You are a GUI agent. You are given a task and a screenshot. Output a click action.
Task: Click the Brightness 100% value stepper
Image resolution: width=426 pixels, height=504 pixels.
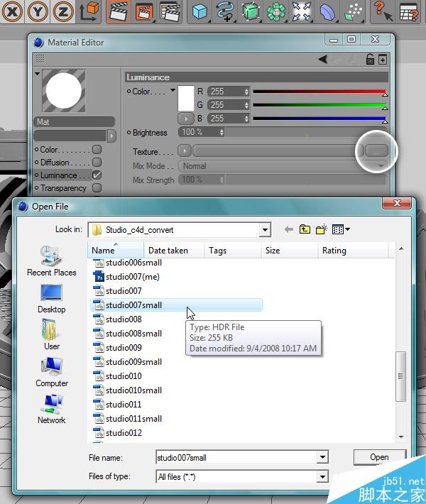coord(222,132)
